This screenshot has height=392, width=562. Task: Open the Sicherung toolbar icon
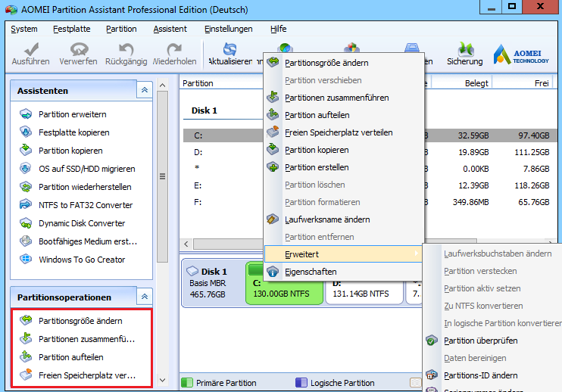(x=465, y=49)
